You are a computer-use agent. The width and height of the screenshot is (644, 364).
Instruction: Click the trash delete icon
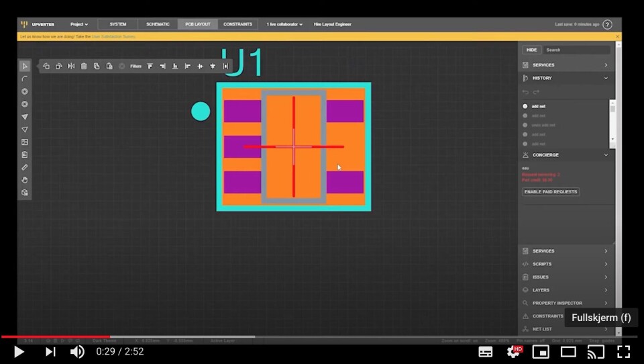click(84, 66)
